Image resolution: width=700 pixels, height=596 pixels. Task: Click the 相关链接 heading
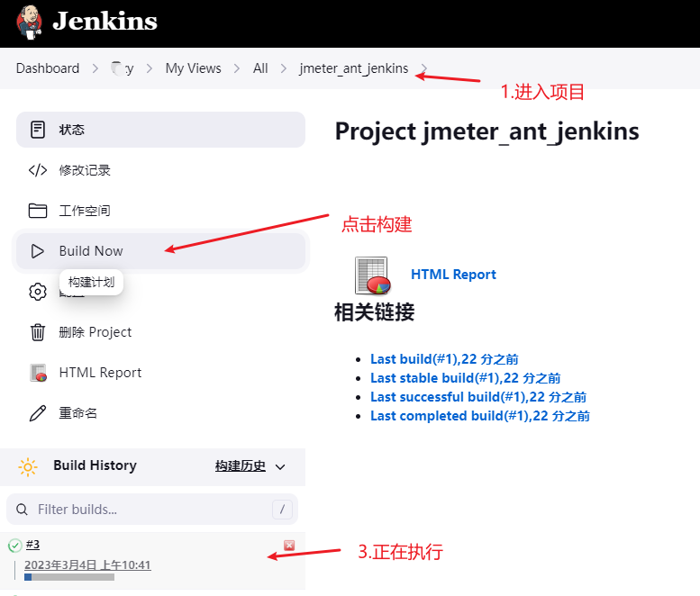coord(374,312)
